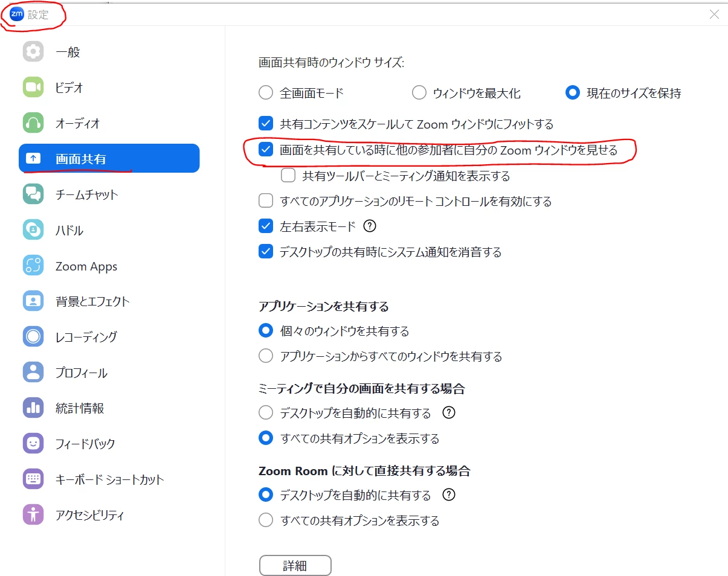Open the 背景とエフェクト settings tab
728x576 pixels.
point(109,301)
